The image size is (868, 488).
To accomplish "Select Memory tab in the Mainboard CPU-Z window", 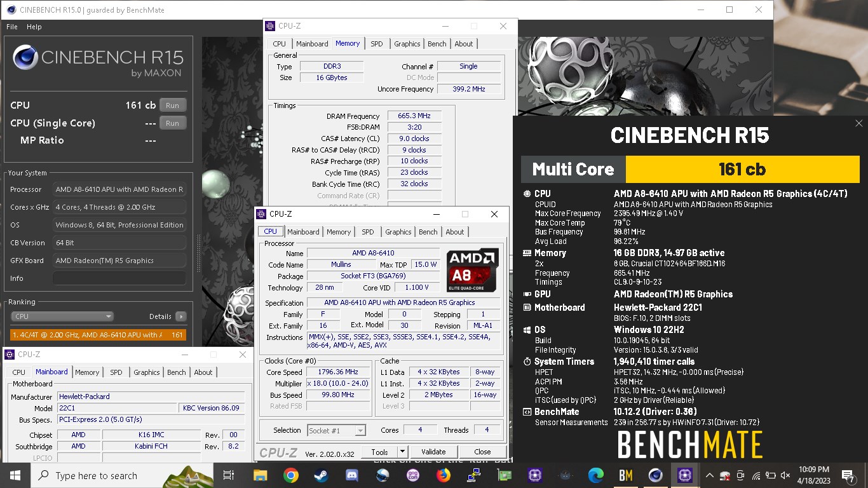I will pos(87,372).
